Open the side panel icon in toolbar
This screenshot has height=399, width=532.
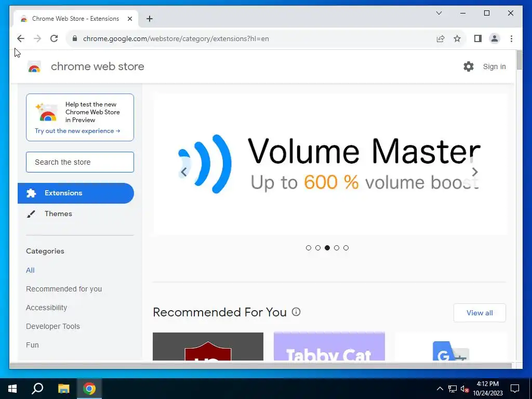pos(478,38)
